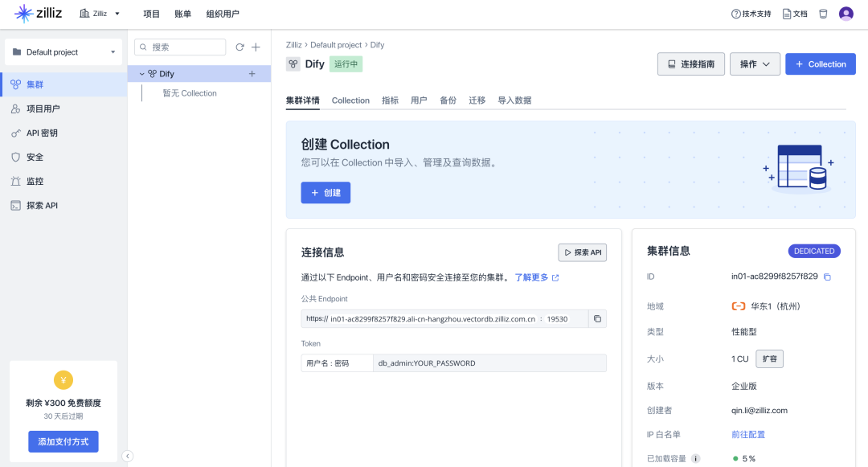
Task: Select 安全 in the left sidebar
Action: click(34, 157)
